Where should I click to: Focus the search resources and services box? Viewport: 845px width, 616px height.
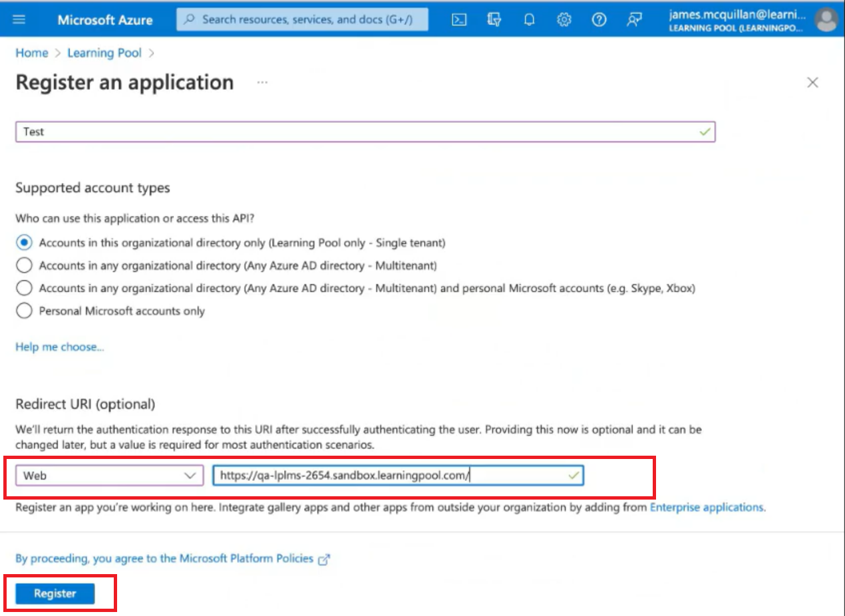click(x=303, y=19)
